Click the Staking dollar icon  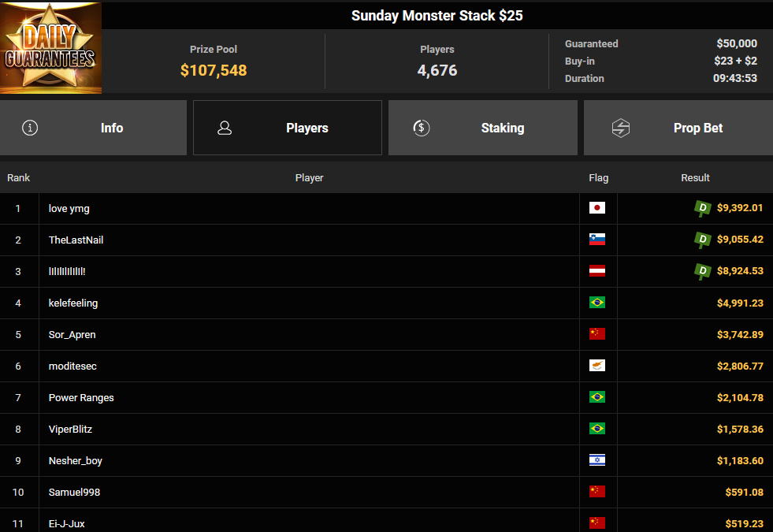pos(421,128)
